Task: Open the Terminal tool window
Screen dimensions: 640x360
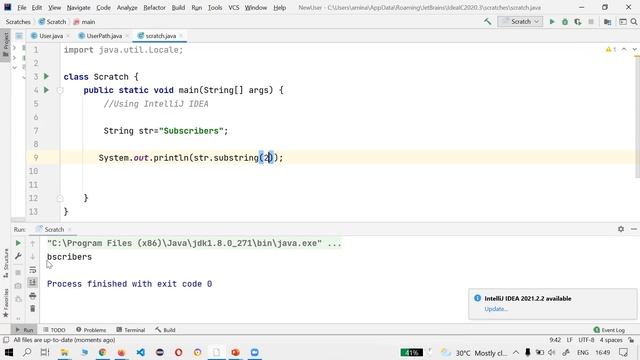Action: click(131, 330)
